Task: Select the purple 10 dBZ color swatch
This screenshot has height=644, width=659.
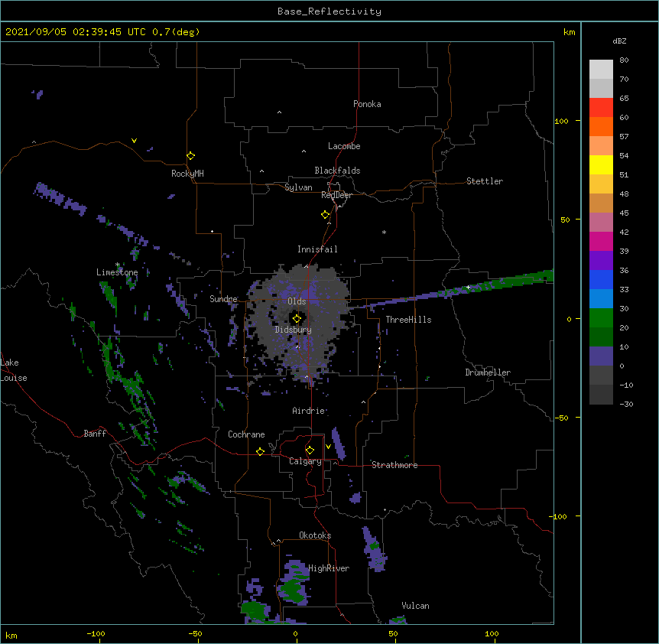Action: [601, 356]
